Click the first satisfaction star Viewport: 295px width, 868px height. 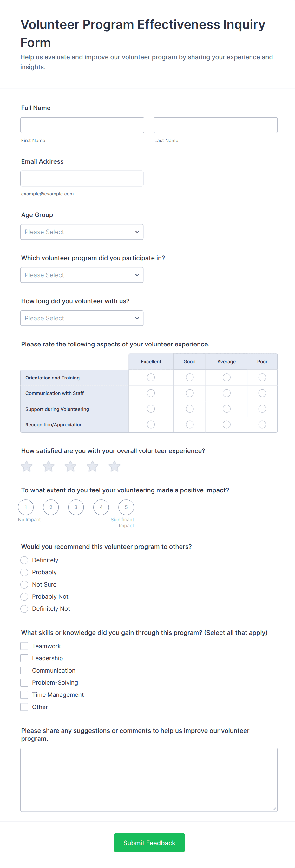pos(27,467)
